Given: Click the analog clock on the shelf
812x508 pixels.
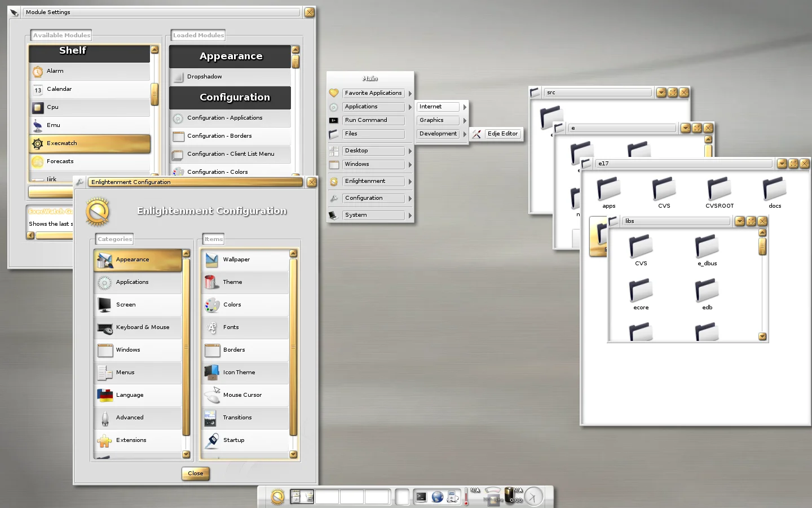Looking at the screenshot, I should [533, 497].
